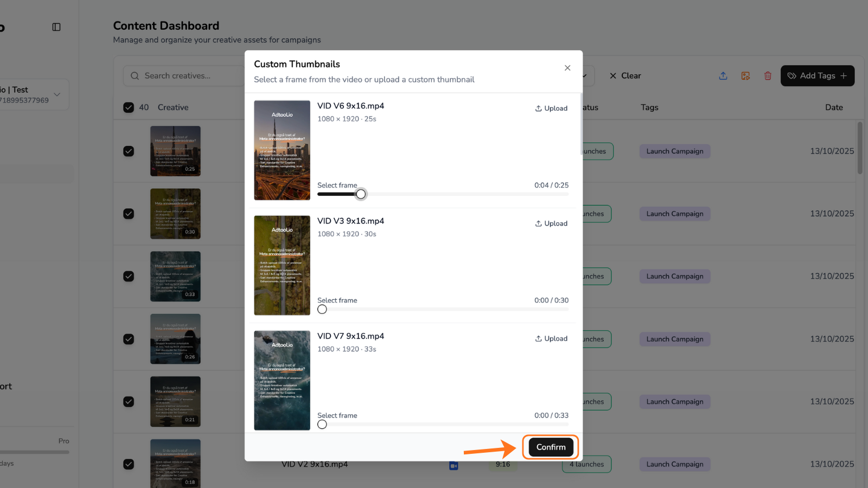This screenshot has width=868, height=488.
Task: Select VID V7 thumbnail preview in dialog
Action: tap(282, 381)
